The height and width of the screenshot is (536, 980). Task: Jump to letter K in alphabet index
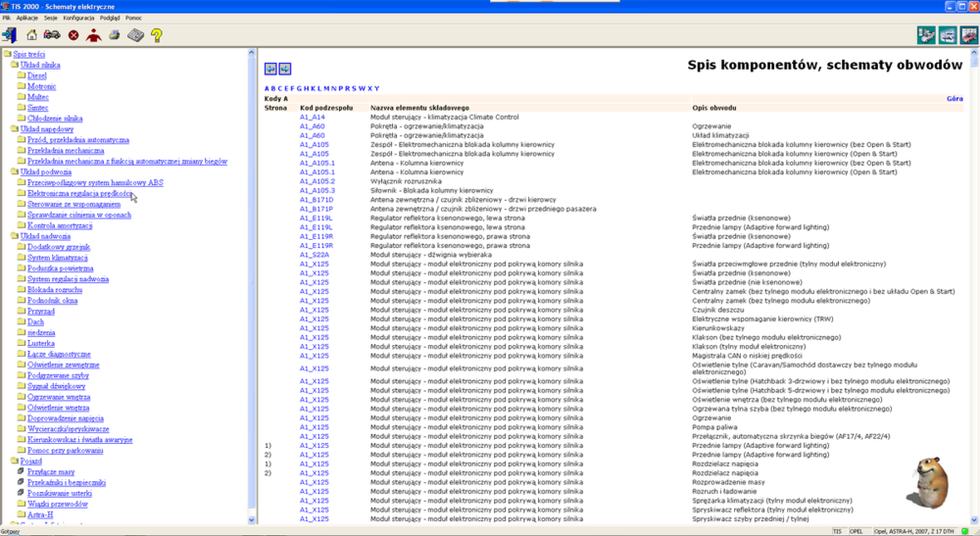pos(313,88)
